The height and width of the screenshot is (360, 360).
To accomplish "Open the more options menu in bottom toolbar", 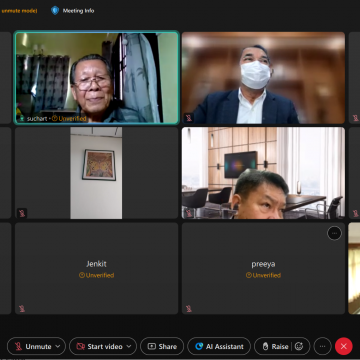I will [x=322, y=346].
